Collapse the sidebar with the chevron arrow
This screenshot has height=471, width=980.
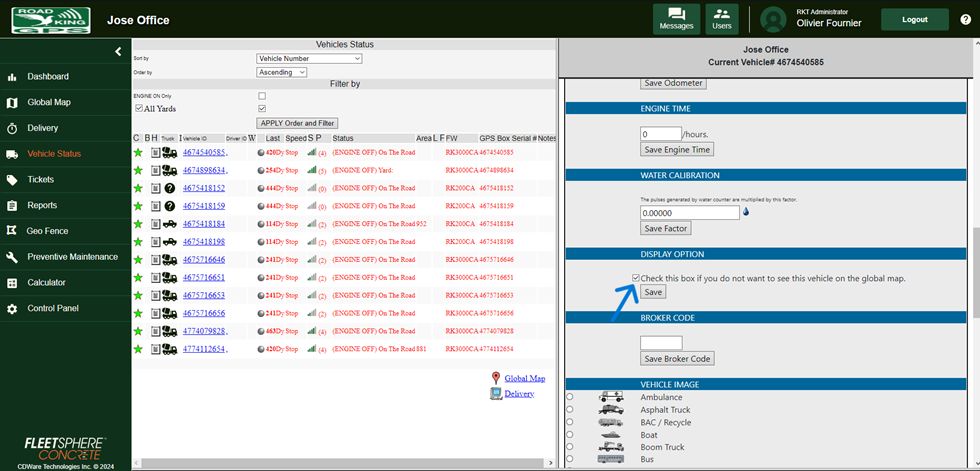click(x=117, y=51)
